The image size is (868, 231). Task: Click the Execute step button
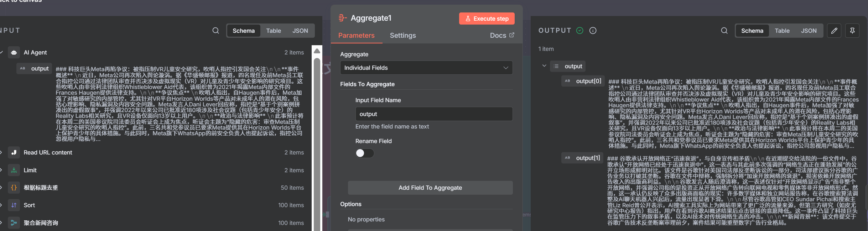487,19
